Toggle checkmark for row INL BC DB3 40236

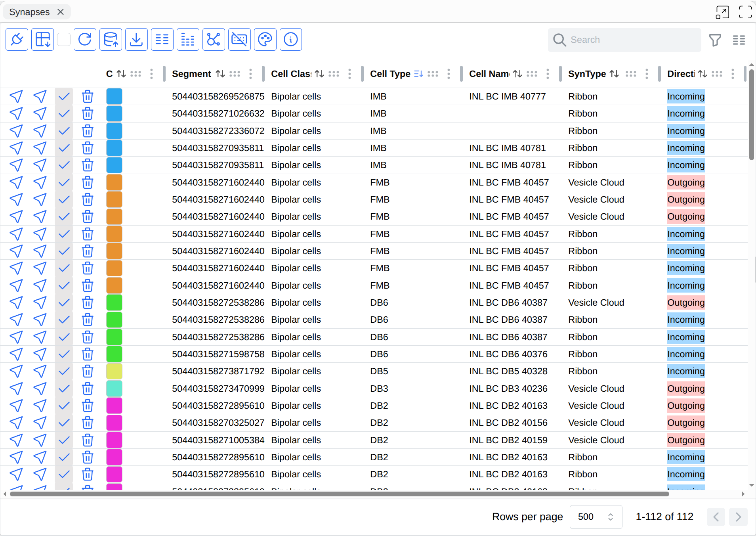coord(64,389)
